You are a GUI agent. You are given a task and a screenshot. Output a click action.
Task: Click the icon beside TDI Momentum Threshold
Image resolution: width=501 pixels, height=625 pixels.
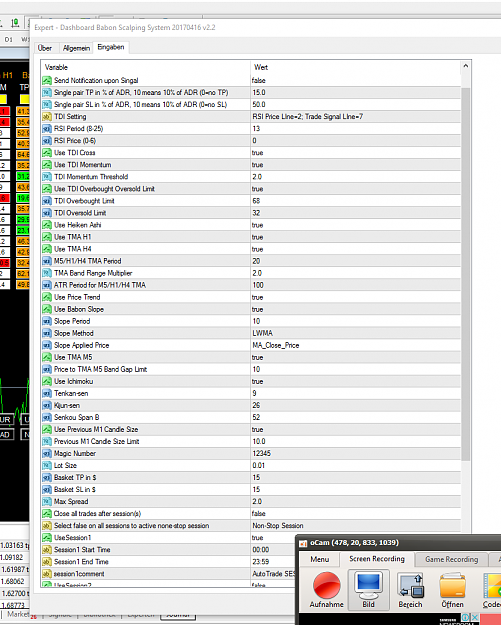47,177
